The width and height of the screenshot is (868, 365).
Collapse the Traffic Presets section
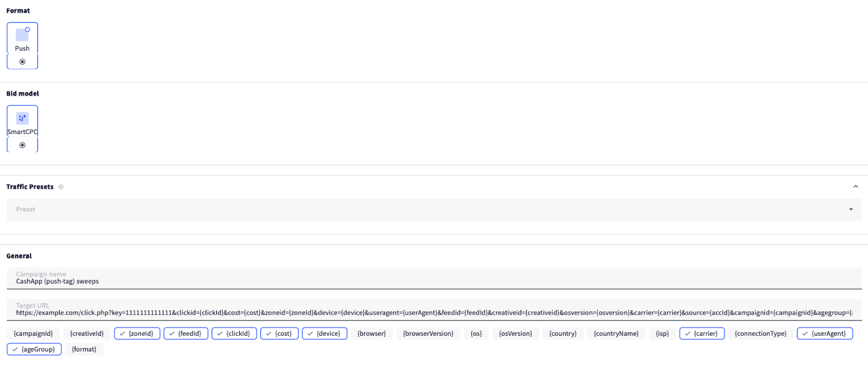coord(856,187)
